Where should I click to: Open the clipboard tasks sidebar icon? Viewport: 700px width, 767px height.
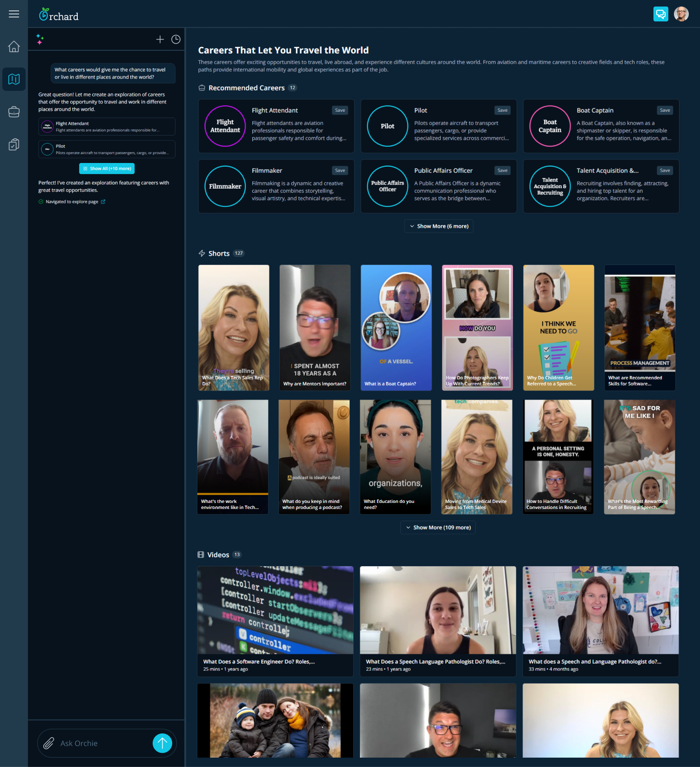point(14,144)
